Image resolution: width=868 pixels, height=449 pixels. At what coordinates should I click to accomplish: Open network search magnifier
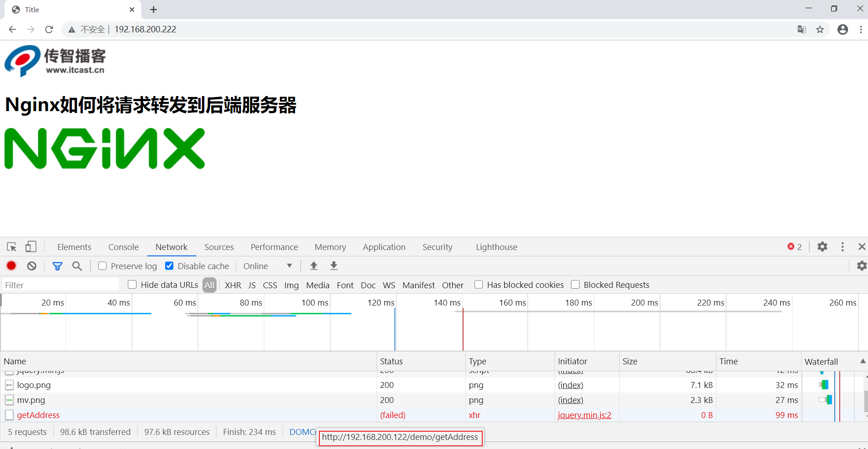(77, 266)
